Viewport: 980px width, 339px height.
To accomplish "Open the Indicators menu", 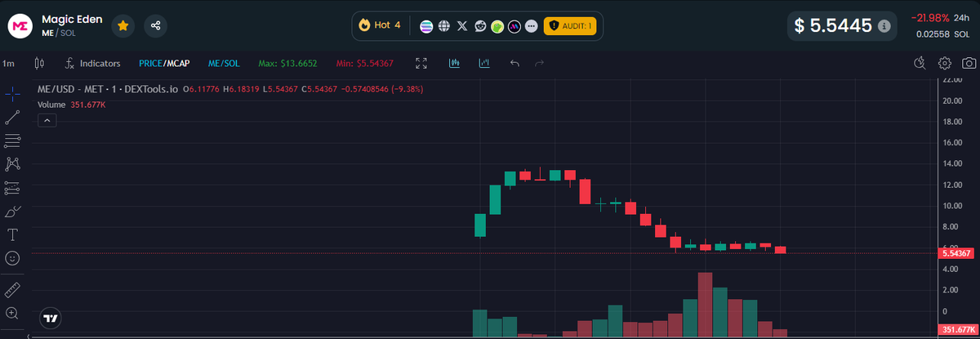I will [92, 63].
